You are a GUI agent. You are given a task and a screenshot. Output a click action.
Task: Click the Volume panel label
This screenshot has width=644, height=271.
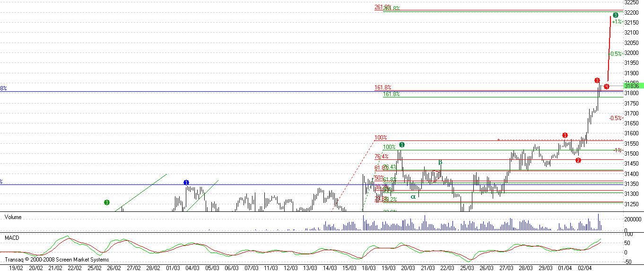pos(13,217)
